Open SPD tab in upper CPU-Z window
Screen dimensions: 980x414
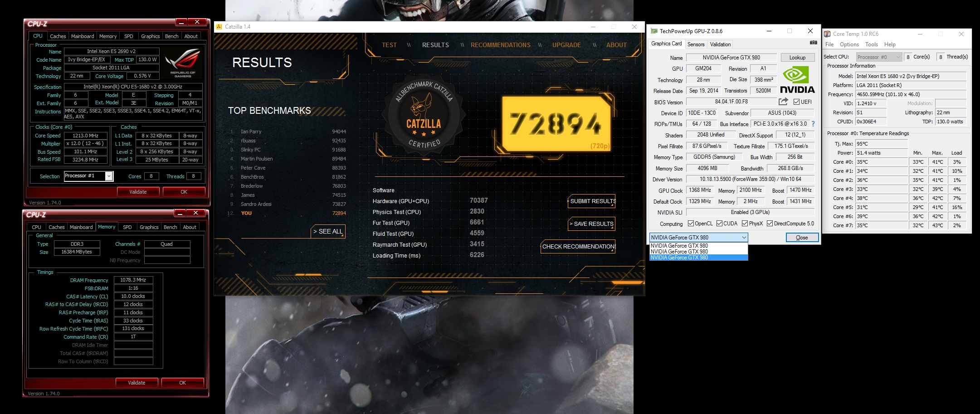point(129,36)
